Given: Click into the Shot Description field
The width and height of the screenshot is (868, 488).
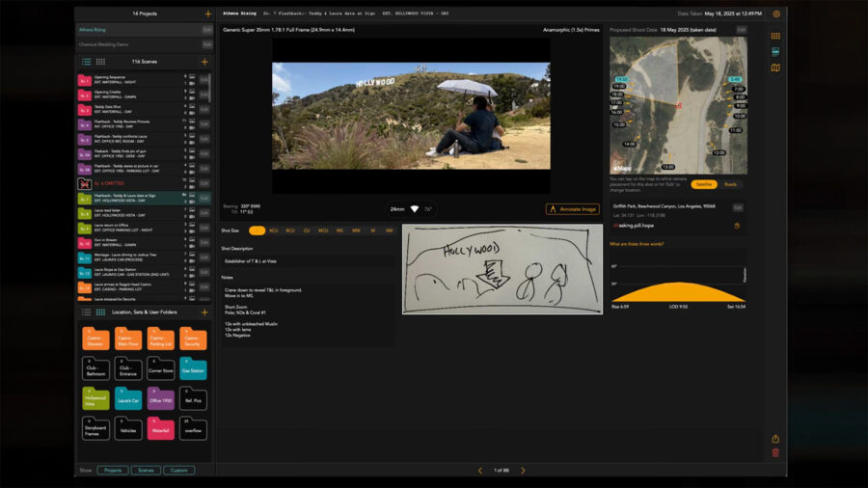Looking at the screenshot, I should (309, 261).
